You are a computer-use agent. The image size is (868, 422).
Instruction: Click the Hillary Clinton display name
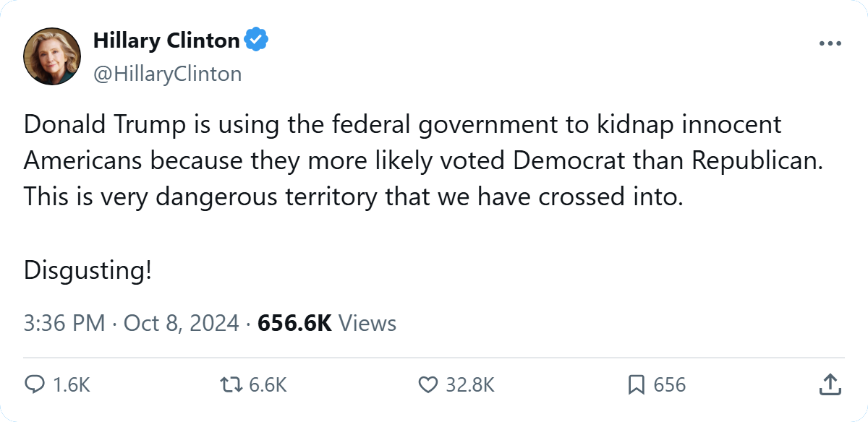coord(166,41)
